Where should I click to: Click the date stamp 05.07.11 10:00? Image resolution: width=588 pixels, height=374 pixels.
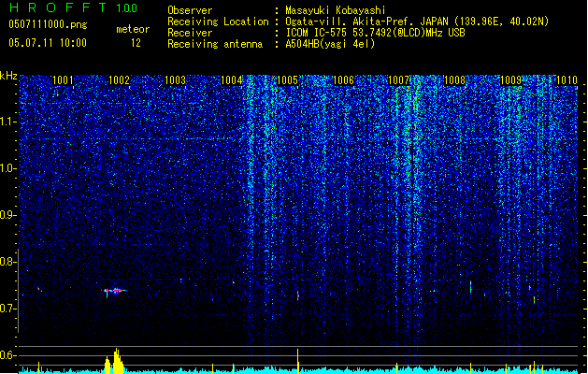point(48,43)
